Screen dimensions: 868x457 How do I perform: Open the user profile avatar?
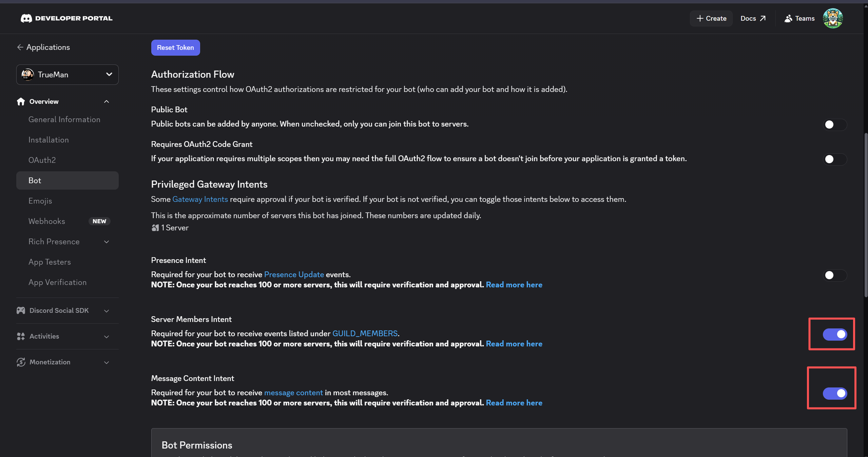point(832,18)
